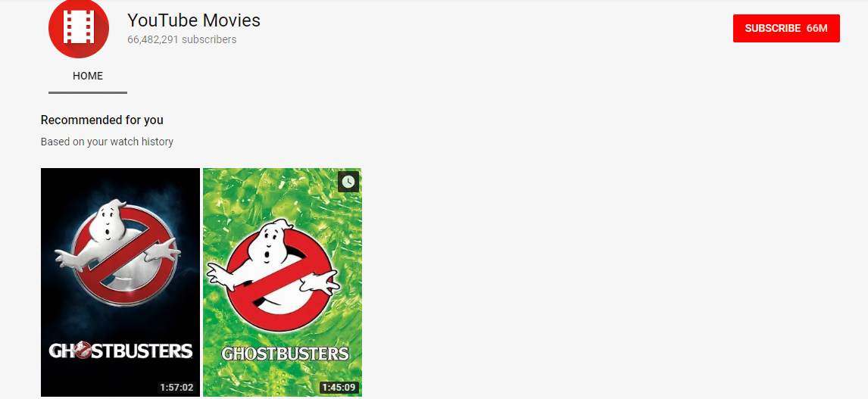Click the 1:45:09 duration badge

(339, 388)
